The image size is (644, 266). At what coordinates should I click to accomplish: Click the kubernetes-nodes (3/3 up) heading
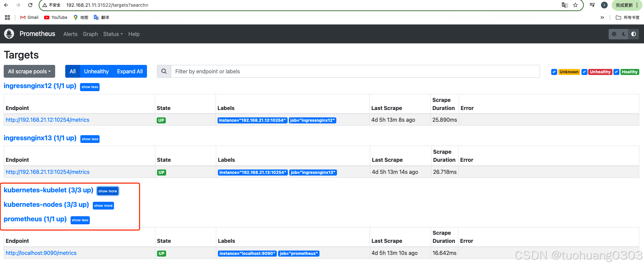[x=46, y=204]
